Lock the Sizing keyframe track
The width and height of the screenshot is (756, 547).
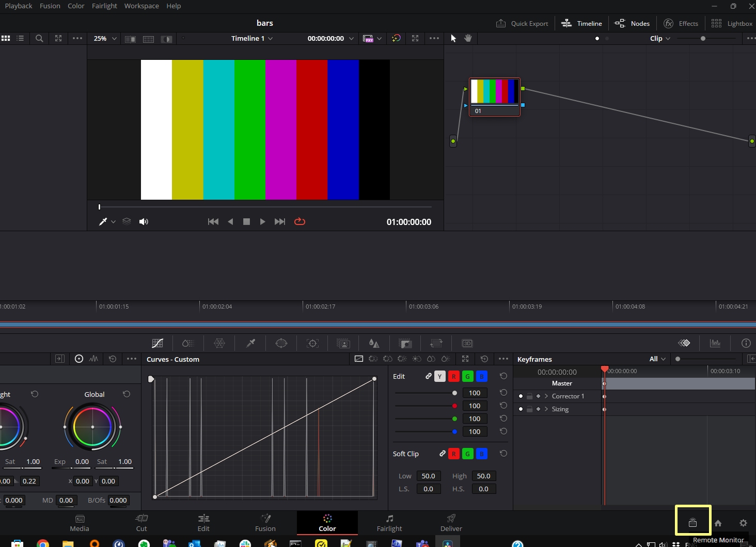coord(529,409)
